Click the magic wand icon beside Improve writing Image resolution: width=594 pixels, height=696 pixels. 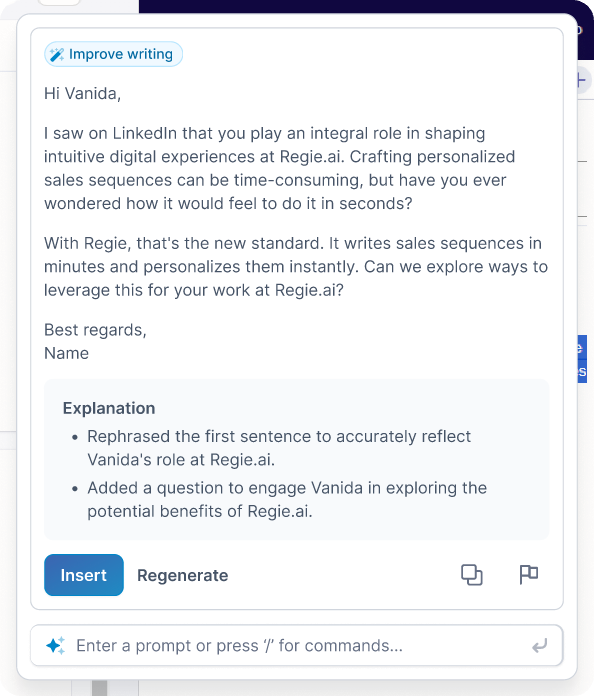click(57, 55)
